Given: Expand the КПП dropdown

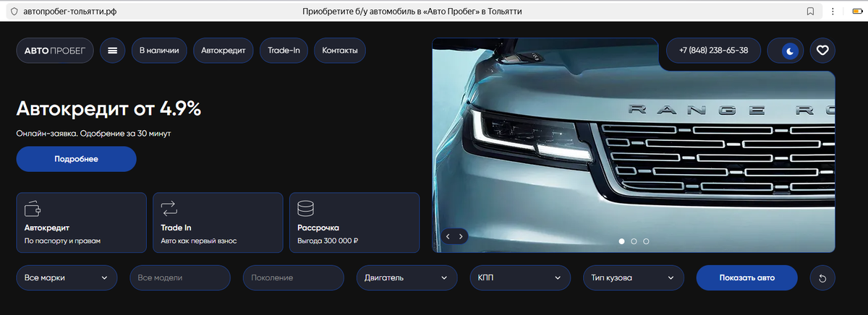Looking at the screenshot, I should click(520, 278).
